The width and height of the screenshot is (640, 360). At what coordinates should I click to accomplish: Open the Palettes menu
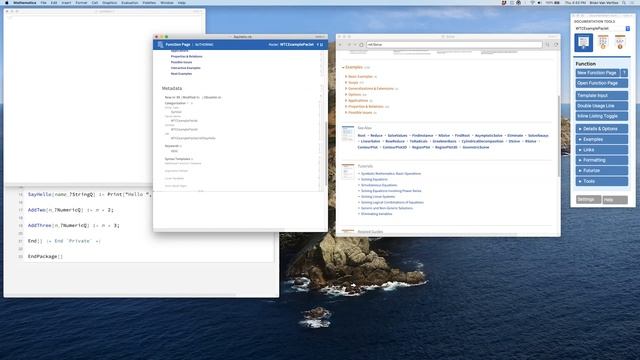click(149, 2)
